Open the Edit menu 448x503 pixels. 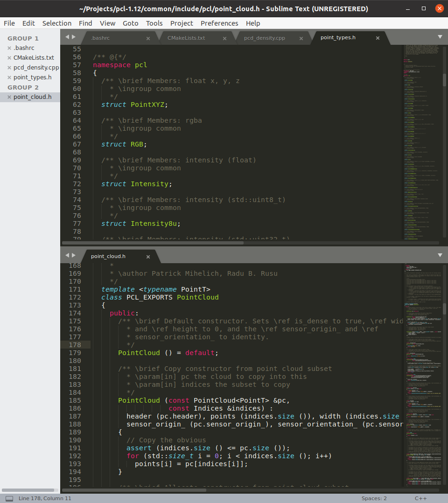coord(28,23)
